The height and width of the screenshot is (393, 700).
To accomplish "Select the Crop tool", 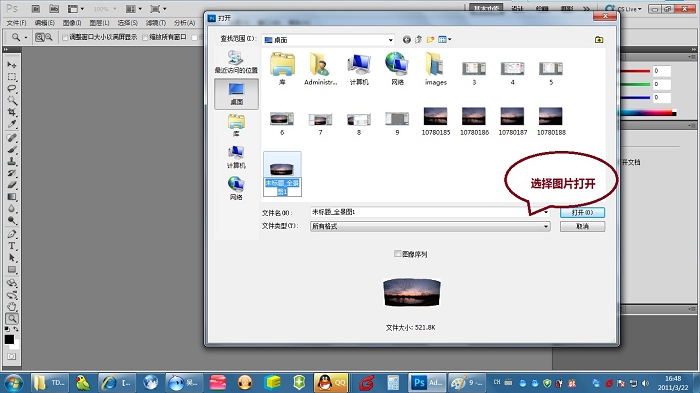I will 12,112.
